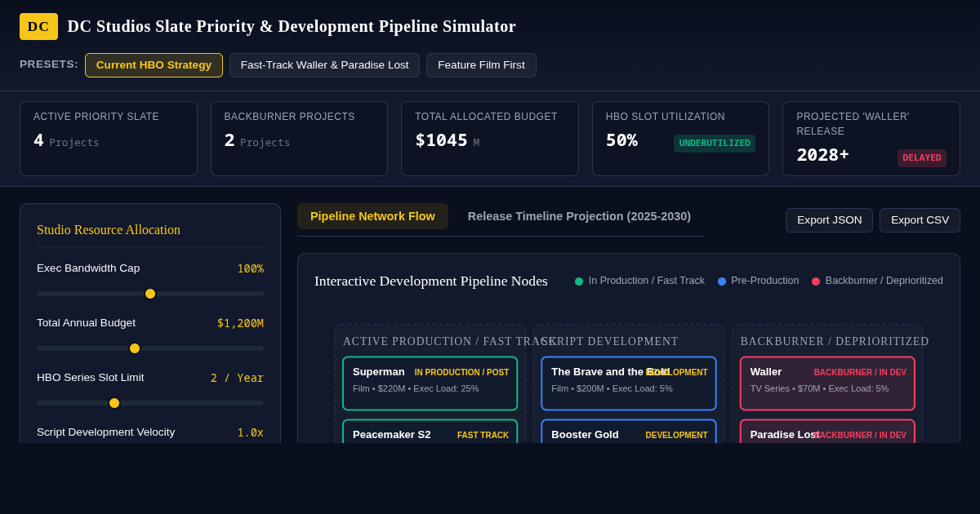Click the blue Pre-Production legend dot
The image size is (980, 514).
722,281
